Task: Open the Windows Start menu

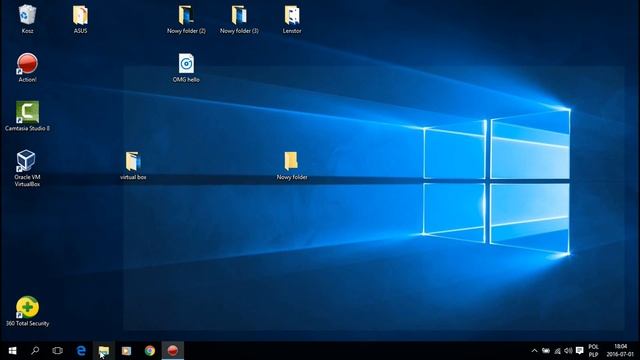Action: point(12,351)
